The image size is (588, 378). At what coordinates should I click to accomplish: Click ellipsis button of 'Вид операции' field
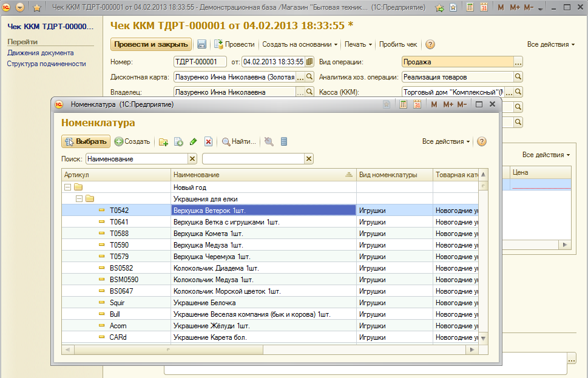518,62
